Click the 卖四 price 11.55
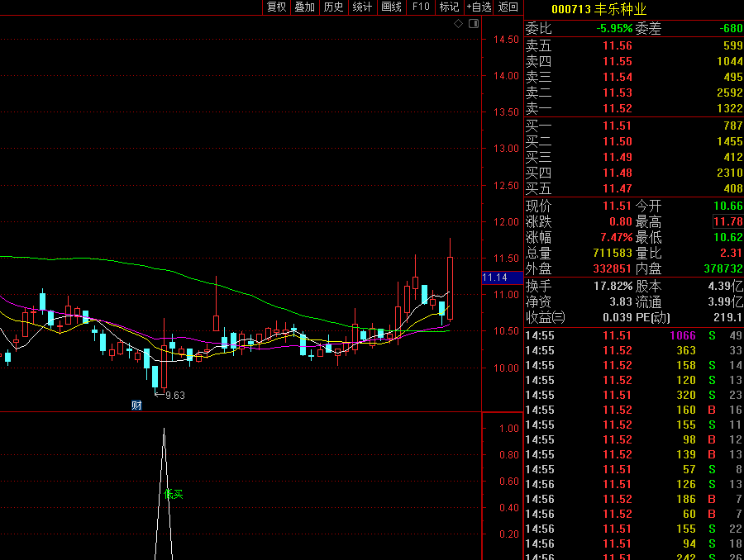 click(x=618, y=61)
